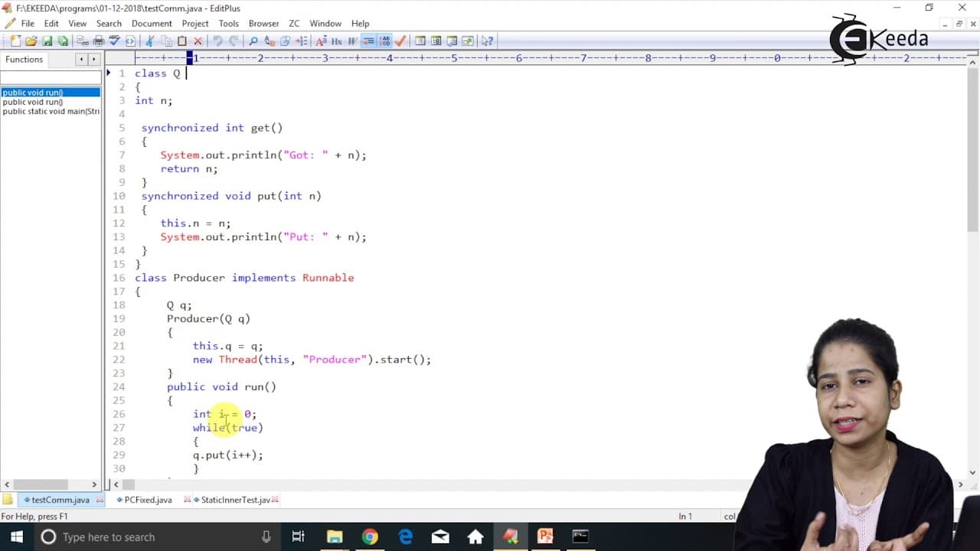Click the context help arrow icon
The image size is (980, 551).
coord(488,41)
